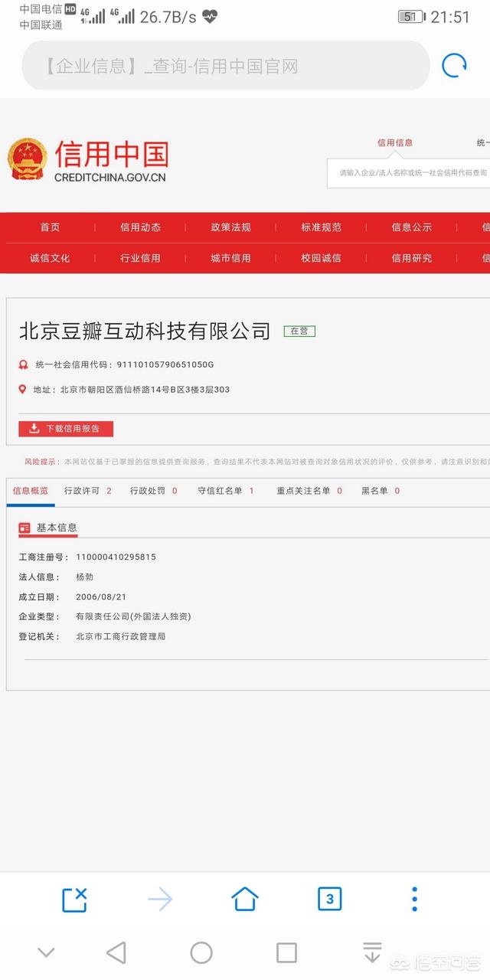Open the 标准规范 menu item
The image size is (490, 980).
click(322, 227)
